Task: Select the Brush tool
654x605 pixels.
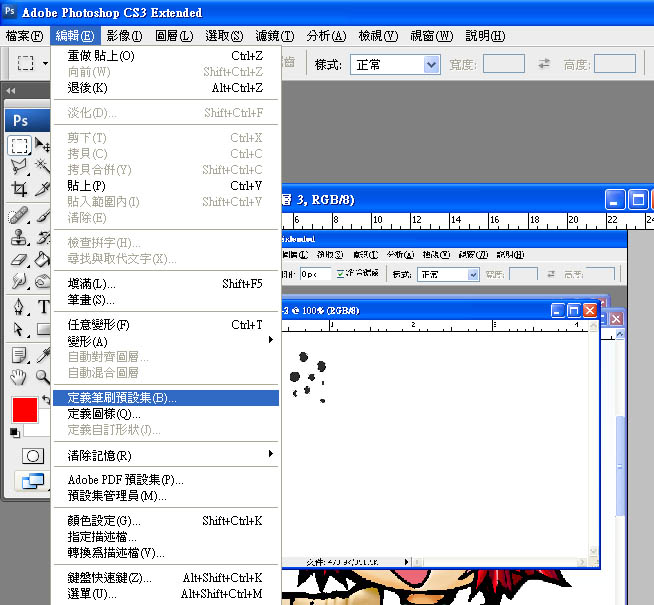Action: click(42, 216)
